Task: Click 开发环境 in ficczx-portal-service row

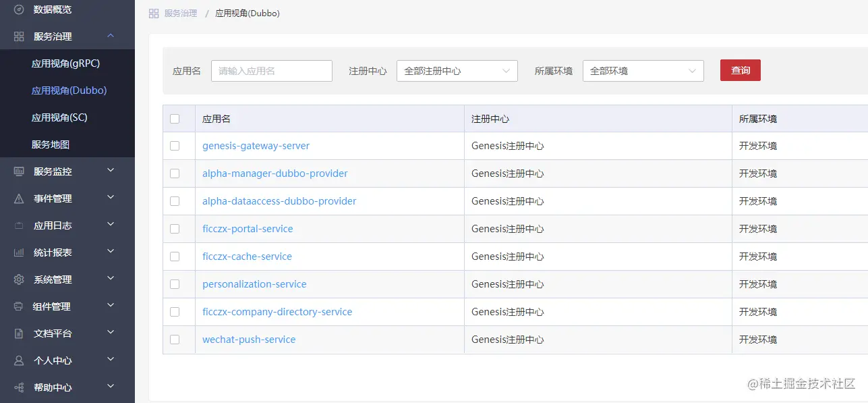Action: (x=758, y=229)
